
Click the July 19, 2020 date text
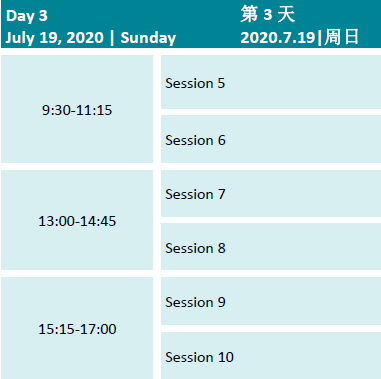pyautogui.click(x=55, y=38)
